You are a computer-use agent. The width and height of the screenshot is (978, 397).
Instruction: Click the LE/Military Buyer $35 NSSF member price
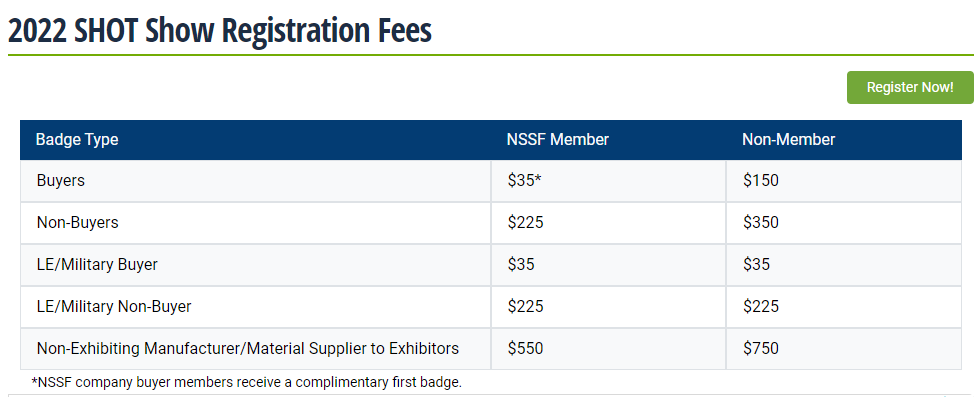(x=521, y=265)
